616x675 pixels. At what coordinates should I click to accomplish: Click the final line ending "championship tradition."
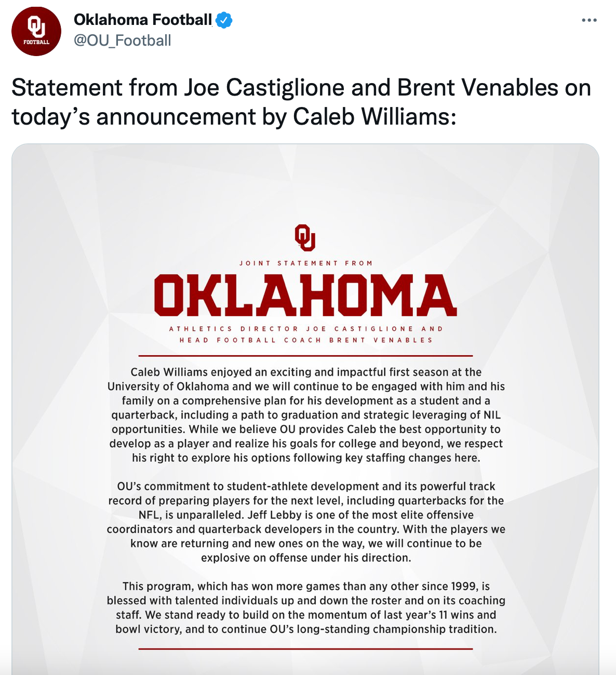pos(306,629)
